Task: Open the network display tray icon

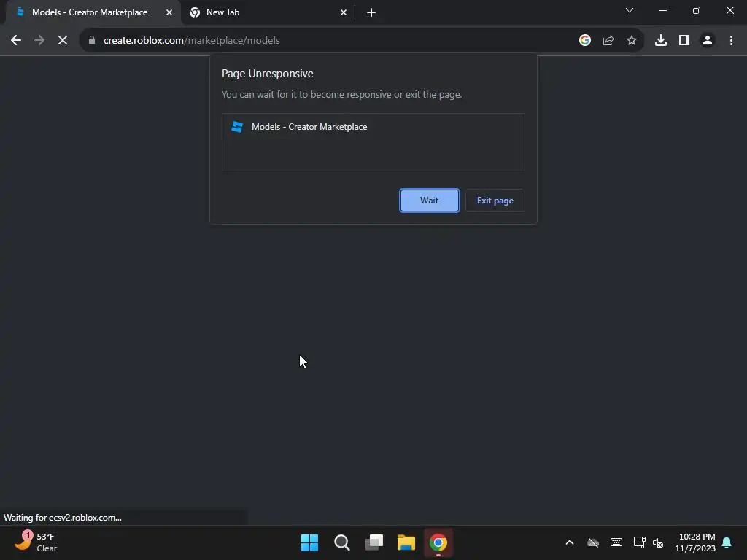Action: 639,542
